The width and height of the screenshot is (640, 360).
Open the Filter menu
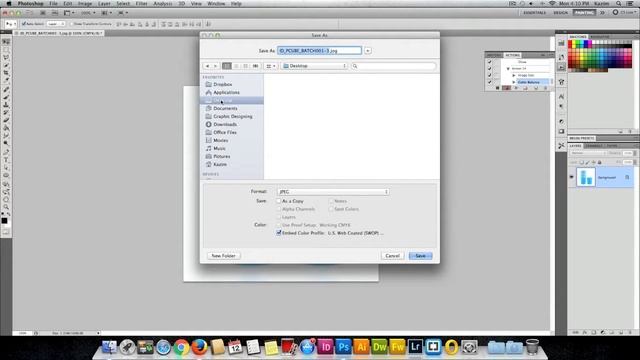141,4
